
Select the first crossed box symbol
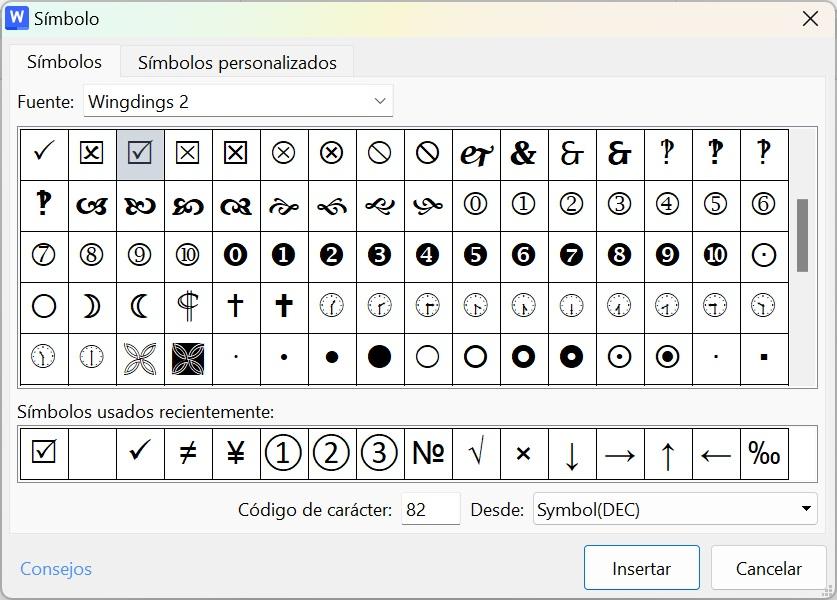point(92,153)
